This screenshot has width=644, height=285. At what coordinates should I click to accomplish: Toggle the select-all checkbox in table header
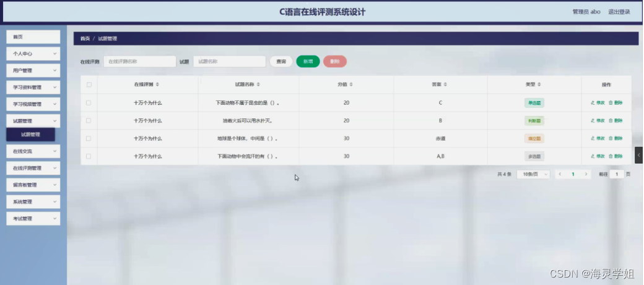pos(89,85)
